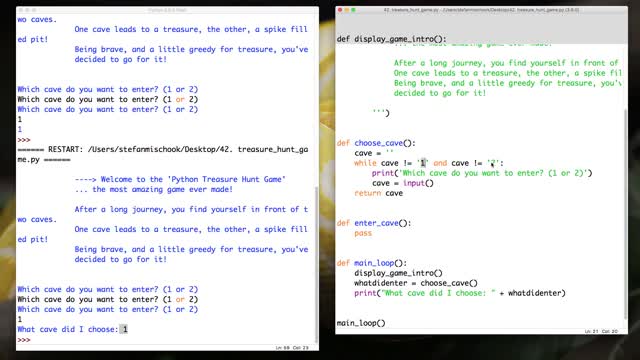This screenshot has height=360, width=640.
Task: Click 'def display_game_intro():' line in editor
Action: click(391, 39)
